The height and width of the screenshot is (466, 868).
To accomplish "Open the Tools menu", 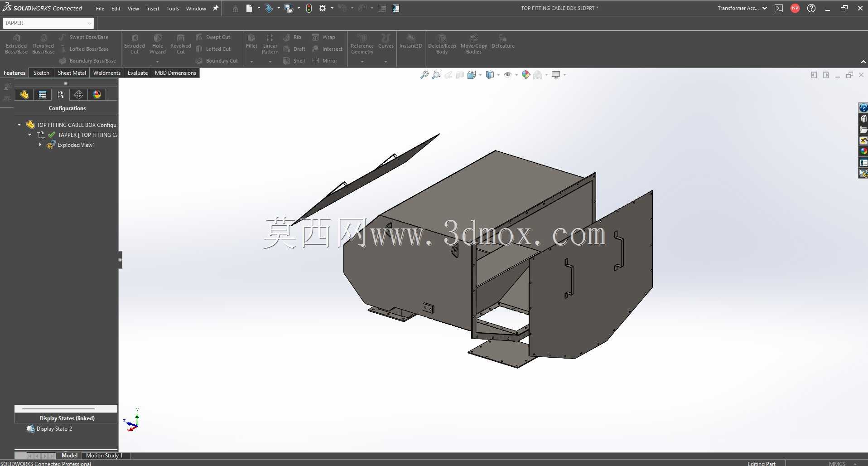I will tap(173, 9).
